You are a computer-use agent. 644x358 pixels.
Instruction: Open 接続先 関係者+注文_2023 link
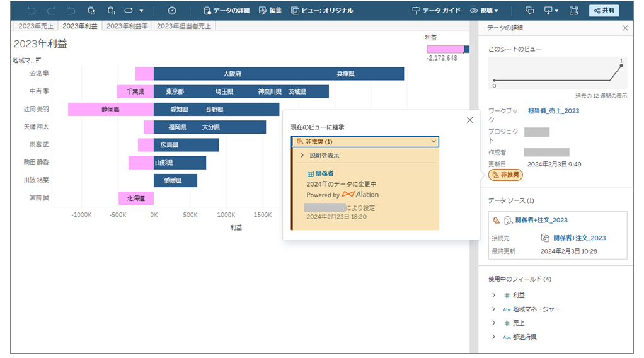tap(580, 238)
